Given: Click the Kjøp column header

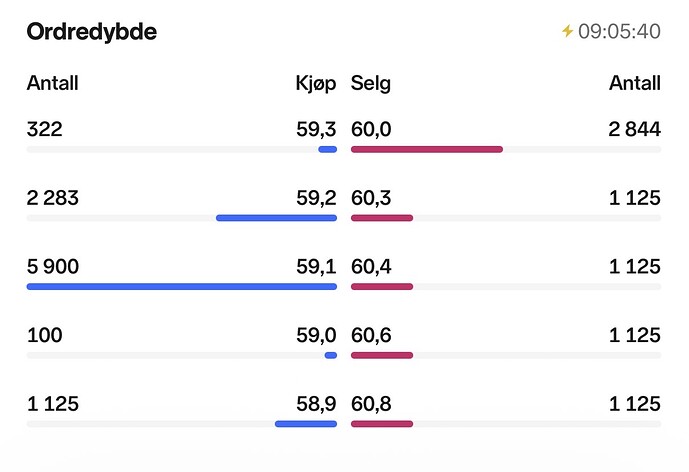Looking at the screenshot, I should (x=316, y=83).
